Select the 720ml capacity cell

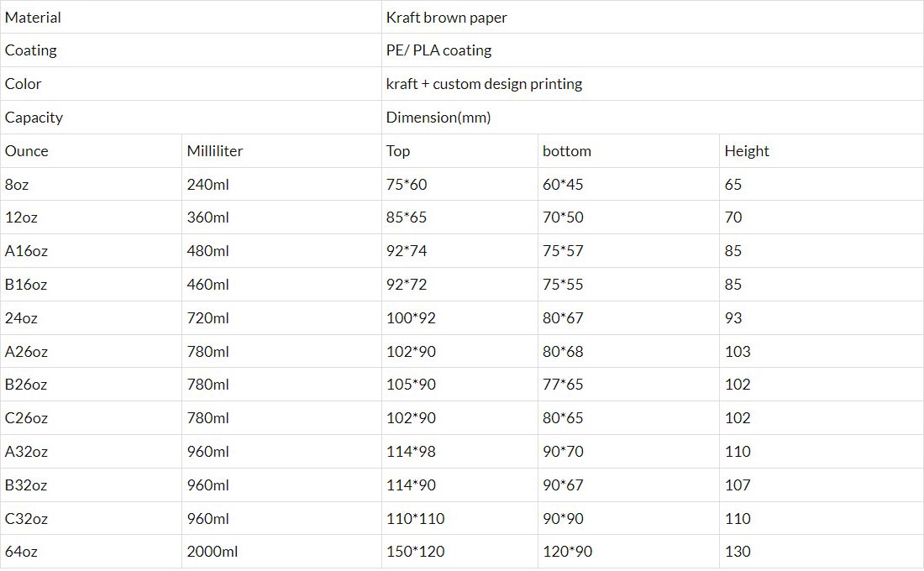[x=207, y=318]
